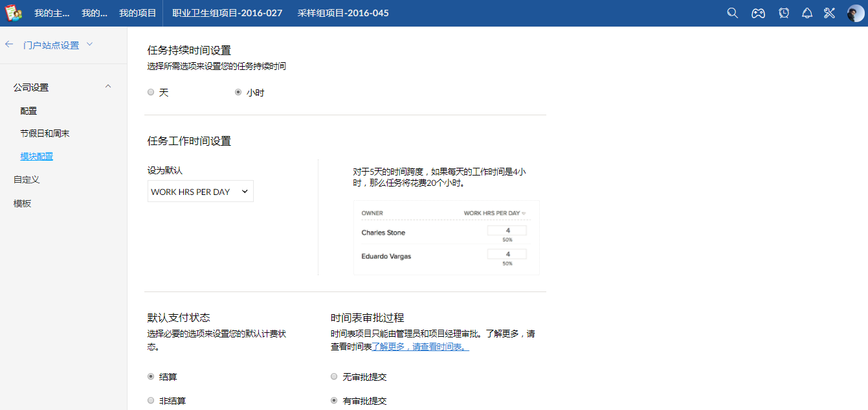Select 无审批提交 radio option

[x=334, y=377]
